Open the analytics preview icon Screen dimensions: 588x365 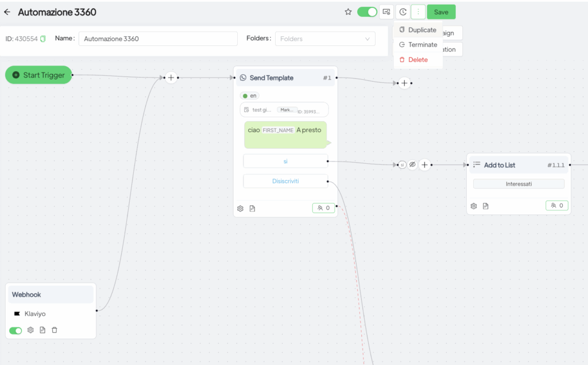[386, 12]
